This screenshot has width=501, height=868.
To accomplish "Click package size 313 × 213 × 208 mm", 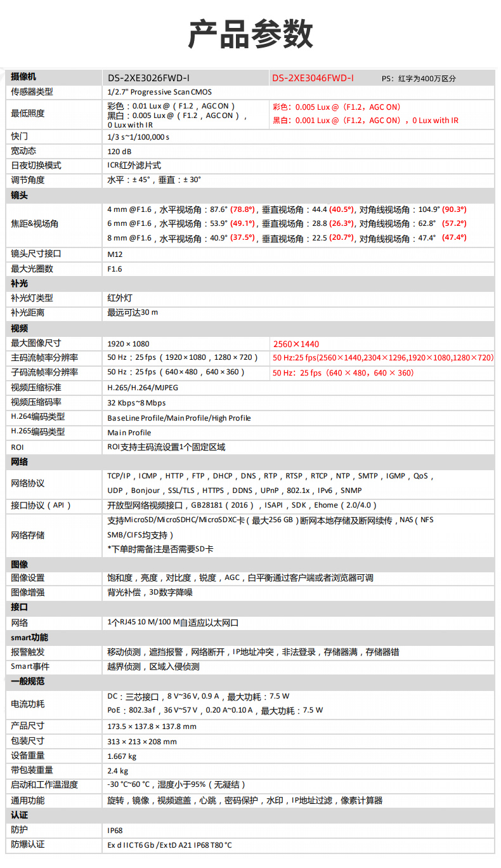I will point(142,742).
